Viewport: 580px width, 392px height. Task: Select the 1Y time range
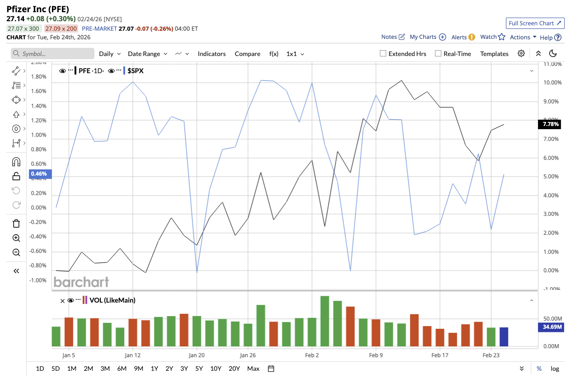[154, 369]
